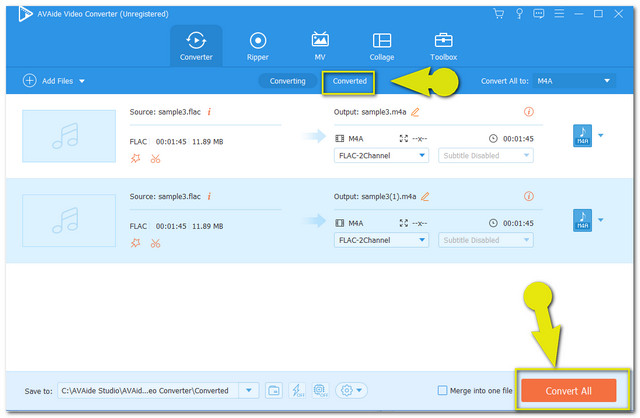Screen dimensions: 640x418
Task: Click first file's output duration 00:01:45
Action: coord(518,139)
